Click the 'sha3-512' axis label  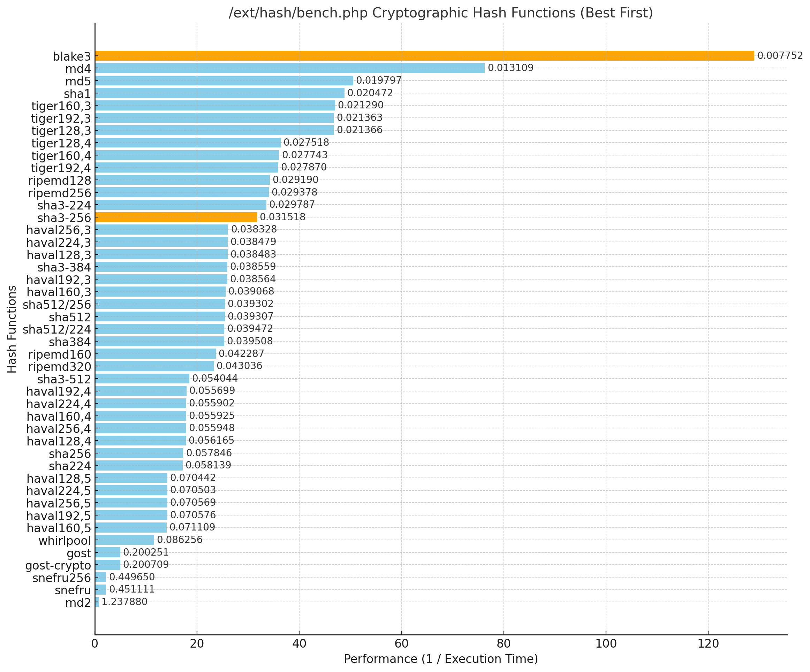tap(65, 379)
